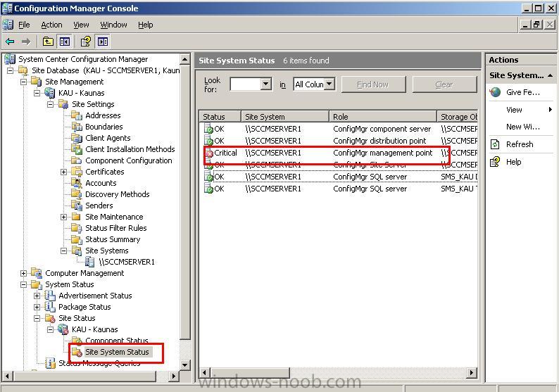Select System Center Configuration Manager root node
The image size is (559, 392).
coord(83,59)
